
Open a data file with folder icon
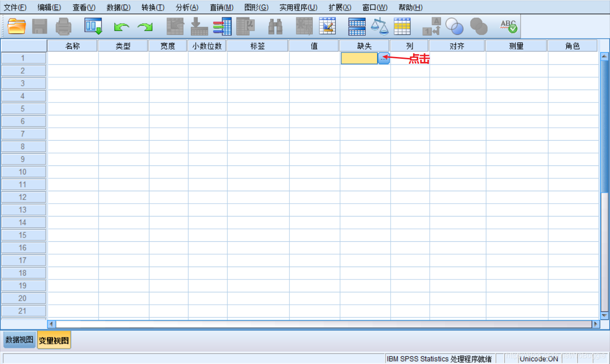coord(17,26)
